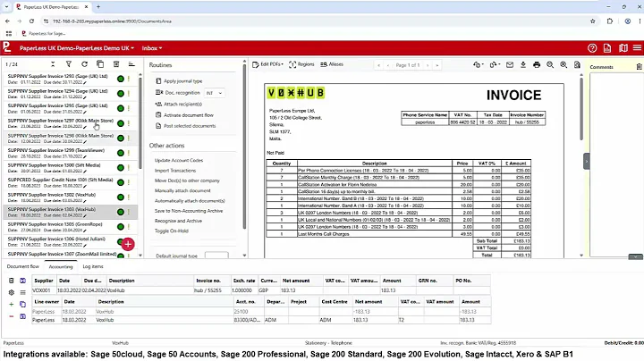Viewport: 644px width, 361px height.
Task: Zoom out of the invoice preview
Action: (x=550, y=65)
